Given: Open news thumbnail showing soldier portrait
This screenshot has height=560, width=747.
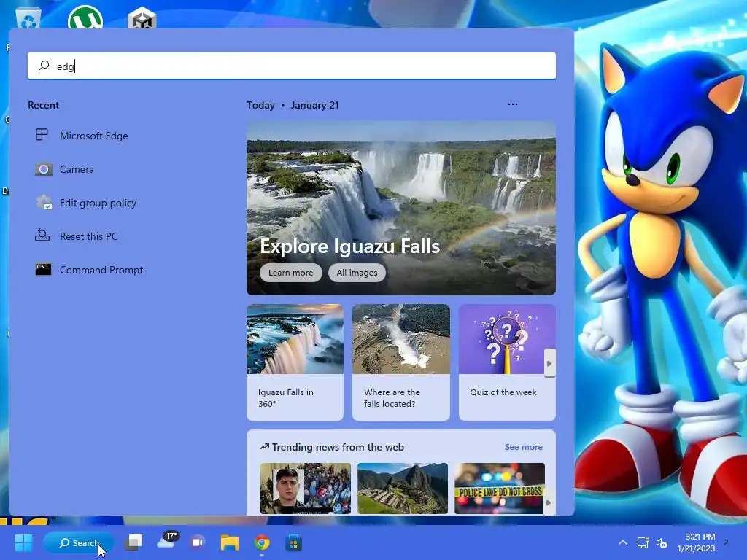Looking at the screenshot, I should click(306, 489).
